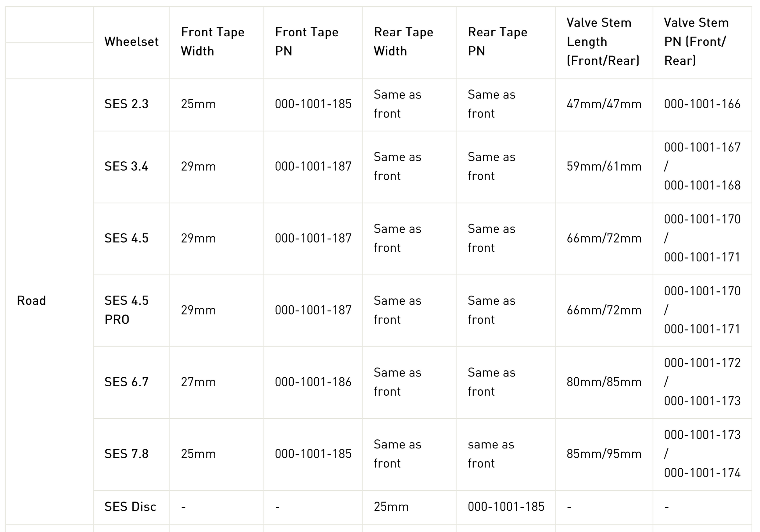Select the Valve Stem Length header

point(603,41)
